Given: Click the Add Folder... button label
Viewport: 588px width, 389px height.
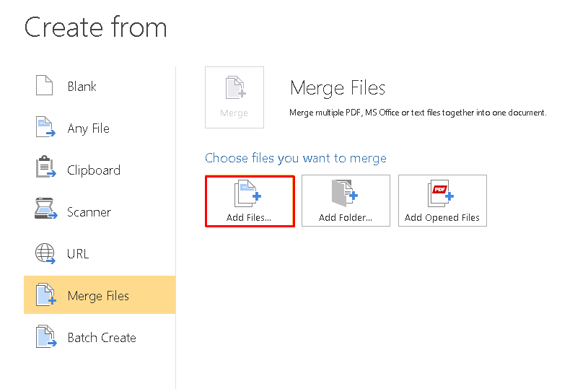Looking at the screenshot, I should point(346,217).
